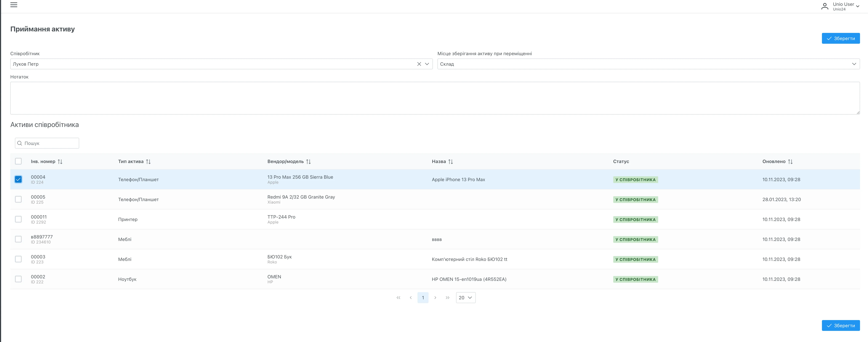Open the hamburger menu icon
Viewport: 868px width, 342px height.
pos(13,5)
